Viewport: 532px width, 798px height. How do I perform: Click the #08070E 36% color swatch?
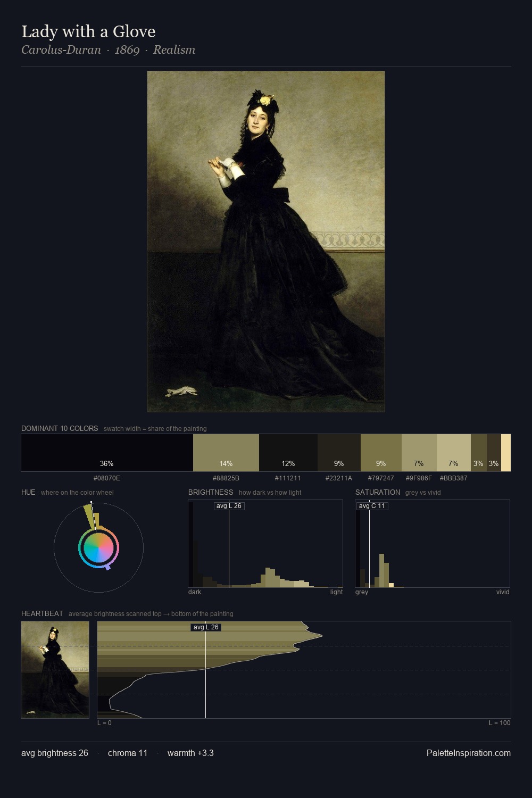point(107,453)
